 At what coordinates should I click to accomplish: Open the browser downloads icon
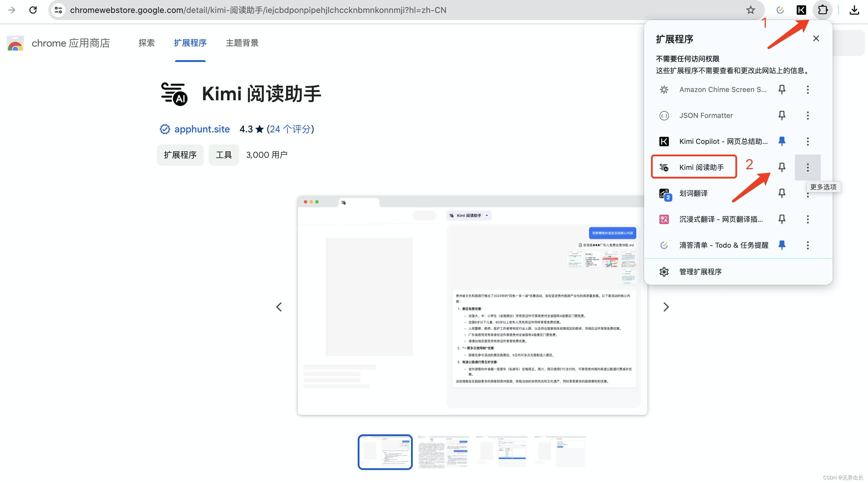pyautogui.click(x=854, y=10)
